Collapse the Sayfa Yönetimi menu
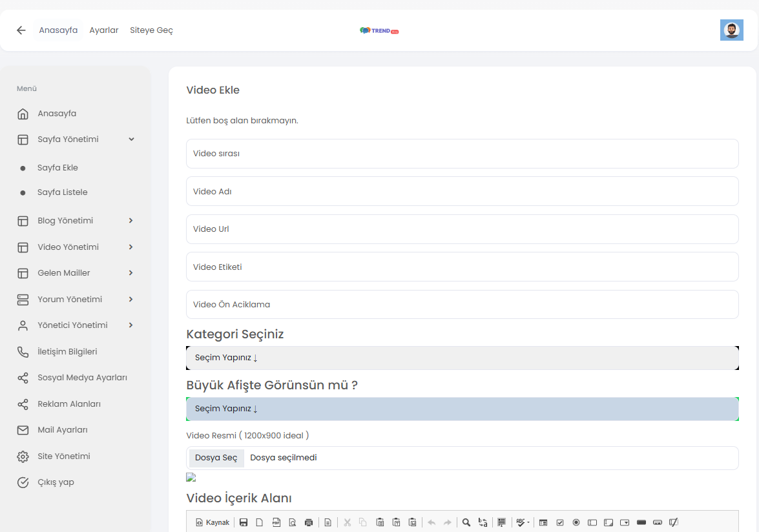 (76, 139)
